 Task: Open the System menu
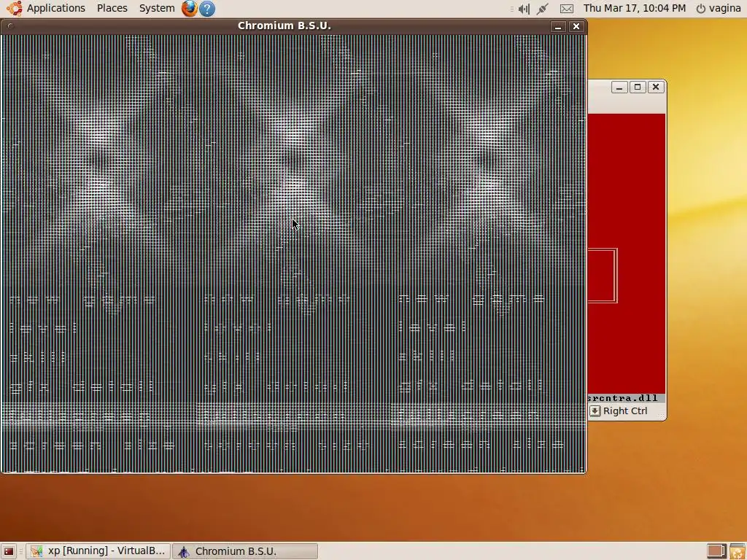(x=157, y=8)
